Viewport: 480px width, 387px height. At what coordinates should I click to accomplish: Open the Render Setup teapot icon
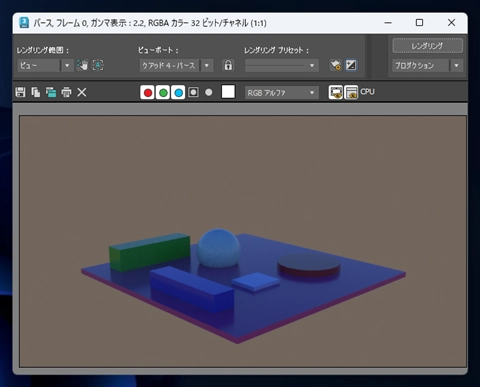click(x=336, y=65)
